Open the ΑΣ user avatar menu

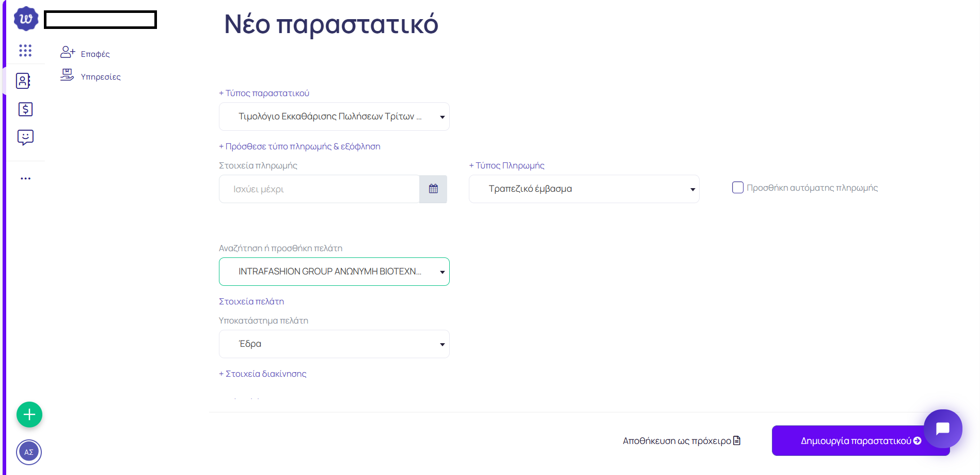point(29,452)
